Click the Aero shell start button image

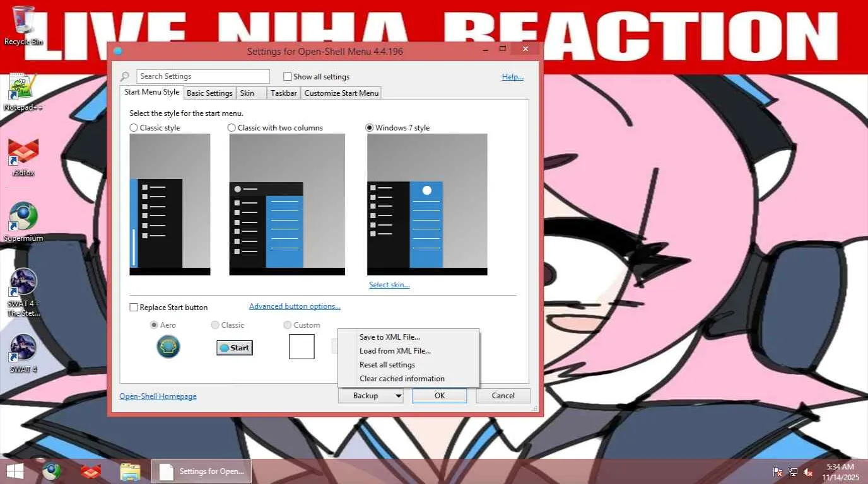[168, 347]
